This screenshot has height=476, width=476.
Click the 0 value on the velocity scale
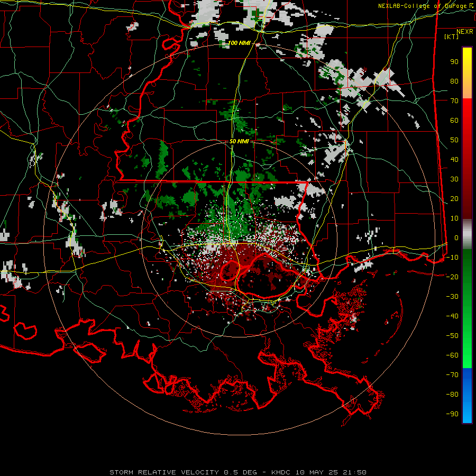tap(456, 238)
